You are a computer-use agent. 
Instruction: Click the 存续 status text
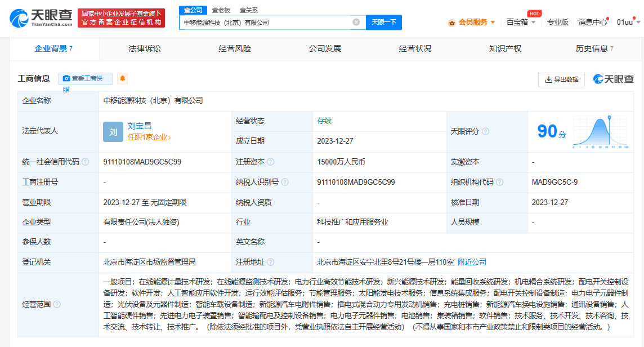(324, 121)
